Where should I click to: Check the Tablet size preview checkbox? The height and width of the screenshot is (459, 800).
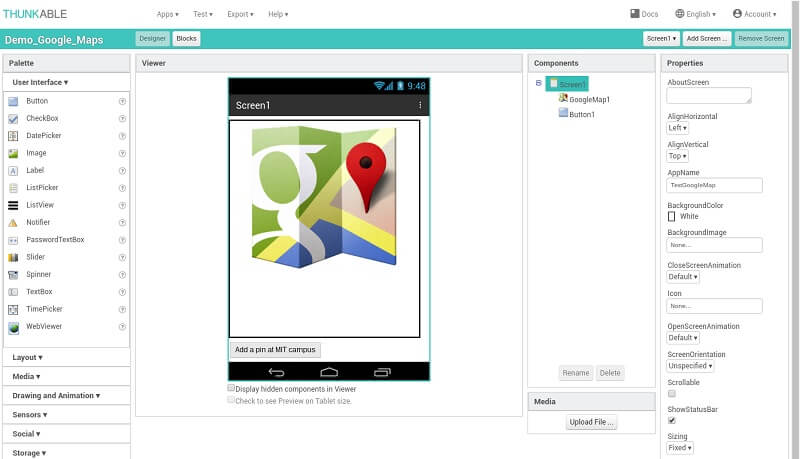click(231, 400)
